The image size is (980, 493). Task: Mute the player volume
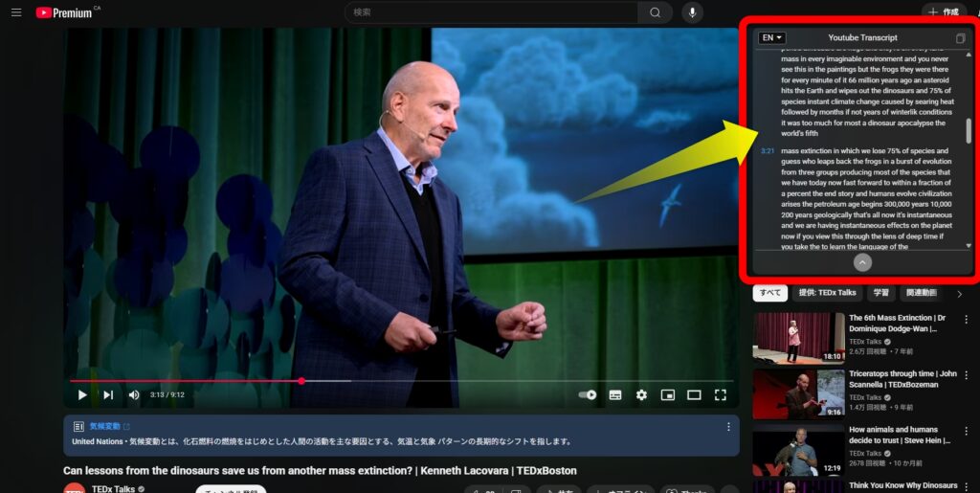[134, 395]
